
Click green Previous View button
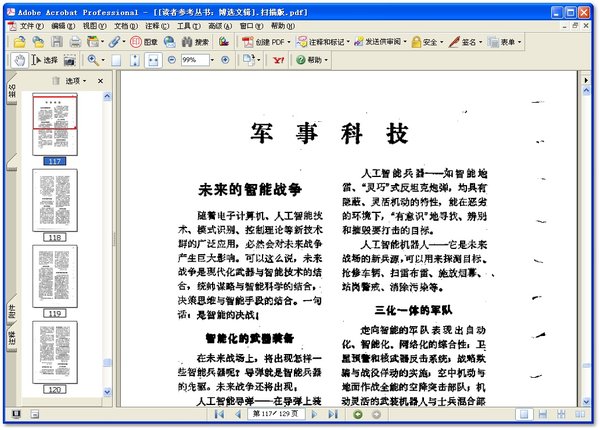(358, 414)
